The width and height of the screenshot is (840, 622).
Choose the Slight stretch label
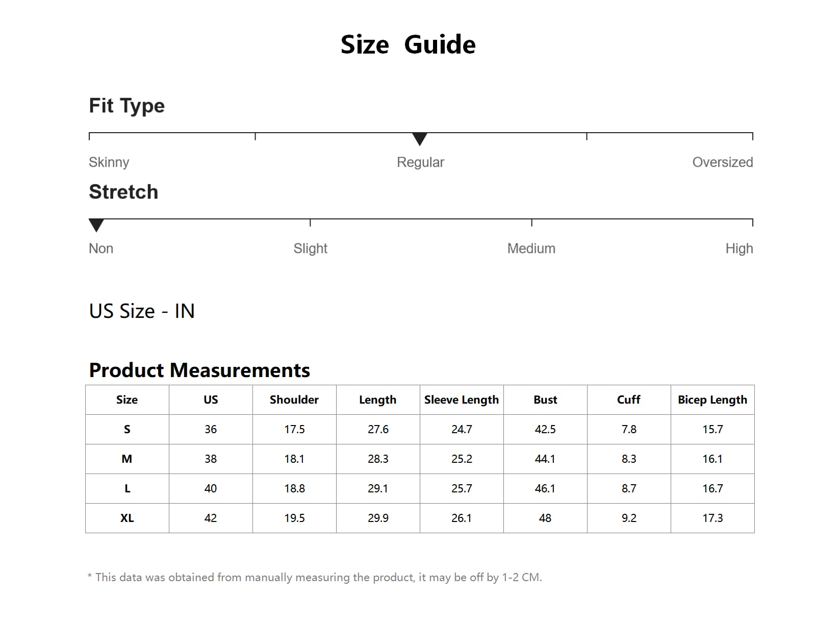click(x=310, y=248)
